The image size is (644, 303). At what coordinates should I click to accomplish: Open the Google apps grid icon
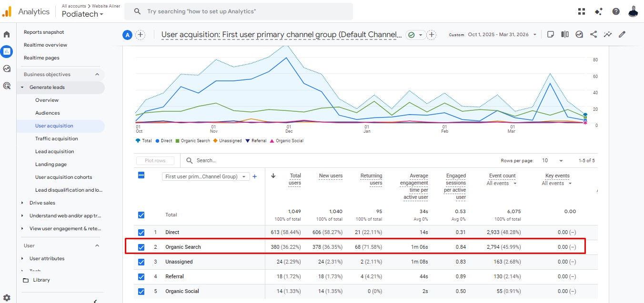pyautogui.click(x=582, y=11)
